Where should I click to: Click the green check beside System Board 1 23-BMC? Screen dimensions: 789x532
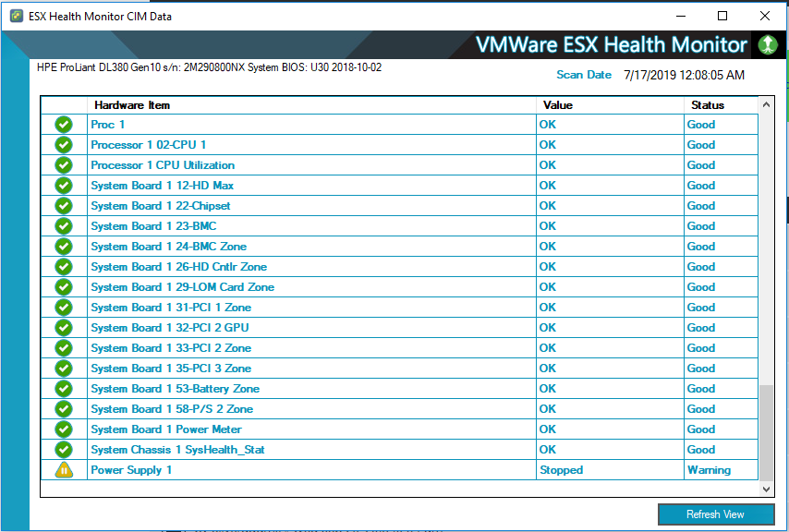(63, 226)
